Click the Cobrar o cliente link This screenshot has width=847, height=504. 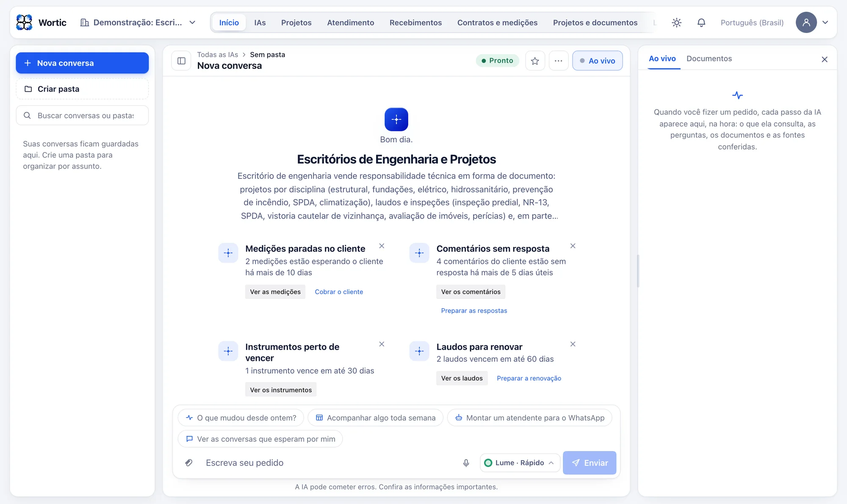pyautogui.click(x=339, y=292)
